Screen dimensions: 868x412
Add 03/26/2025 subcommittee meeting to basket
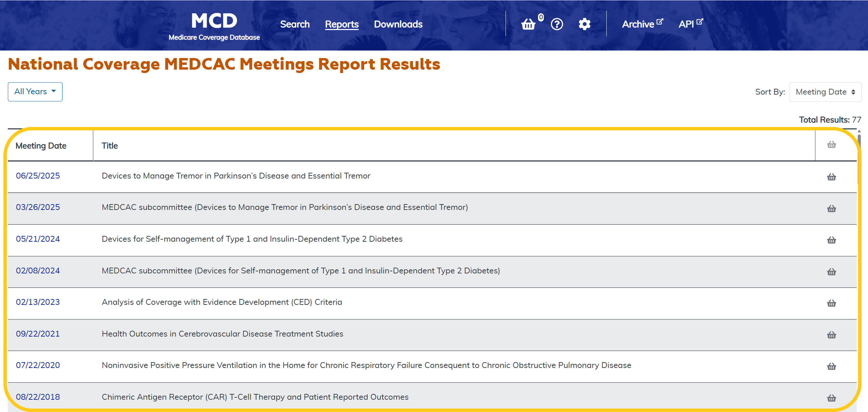(x=831, y=209)
